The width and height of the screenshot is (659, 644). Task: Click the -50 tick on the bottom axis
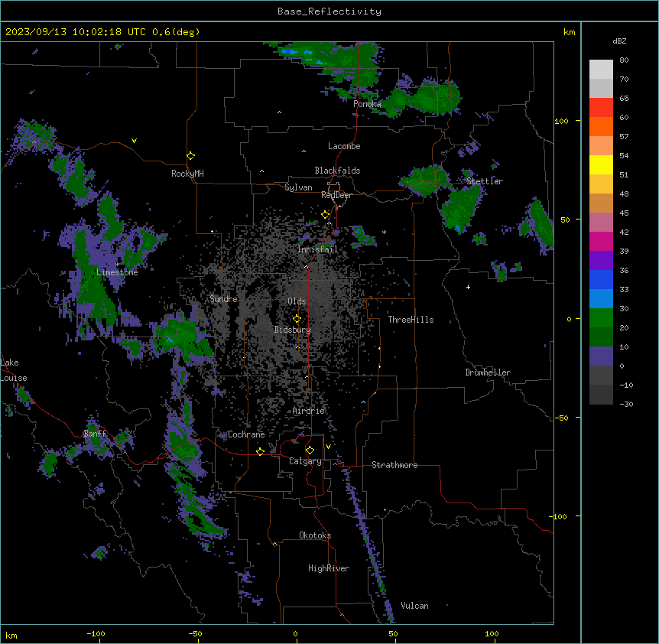[195, 633]
